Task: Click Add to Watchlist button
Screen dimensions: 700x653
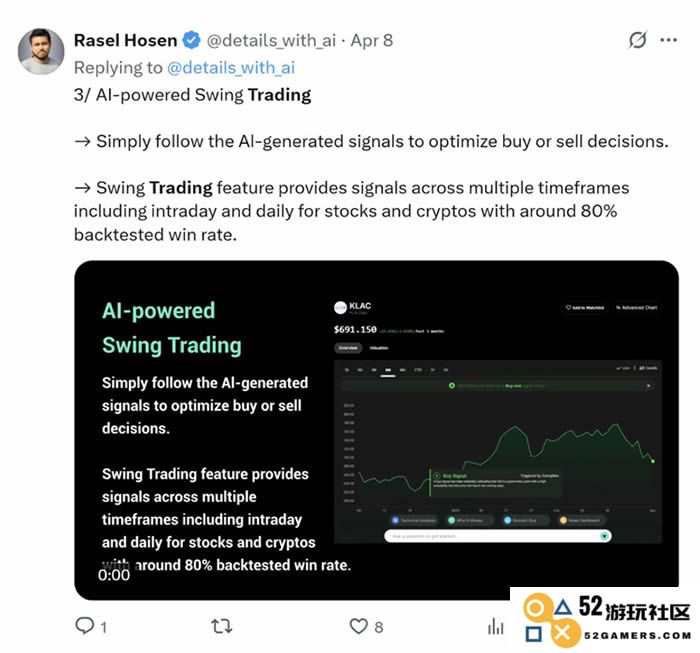Action: [x=585, y=308]
